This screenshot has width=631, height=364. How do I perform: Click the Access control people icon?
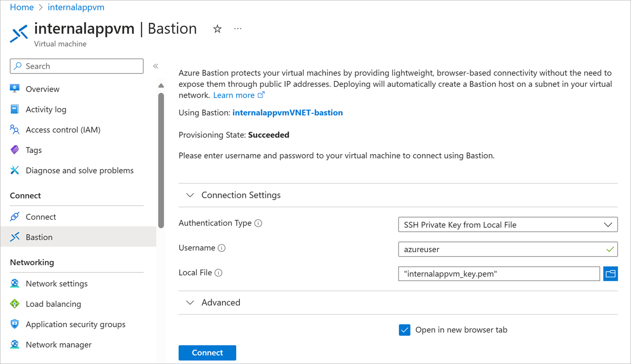pyautogui.click(x=15, y=129)
